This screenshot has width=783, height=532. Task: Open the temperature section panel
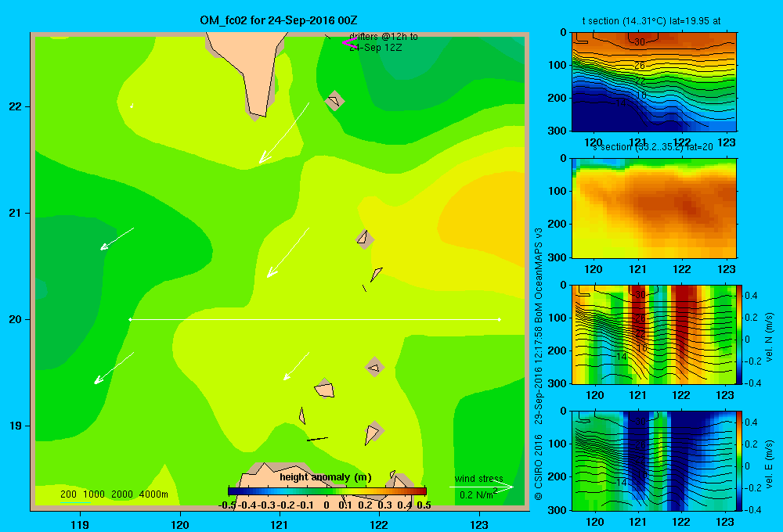pyautogui.click(x=654, y=82)
